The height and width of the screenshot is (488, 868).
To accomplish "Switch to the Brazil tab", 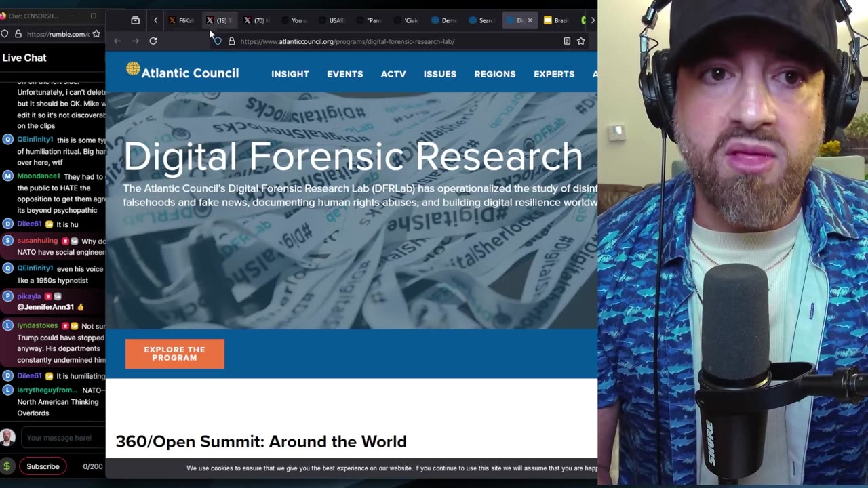I will 556,20.
